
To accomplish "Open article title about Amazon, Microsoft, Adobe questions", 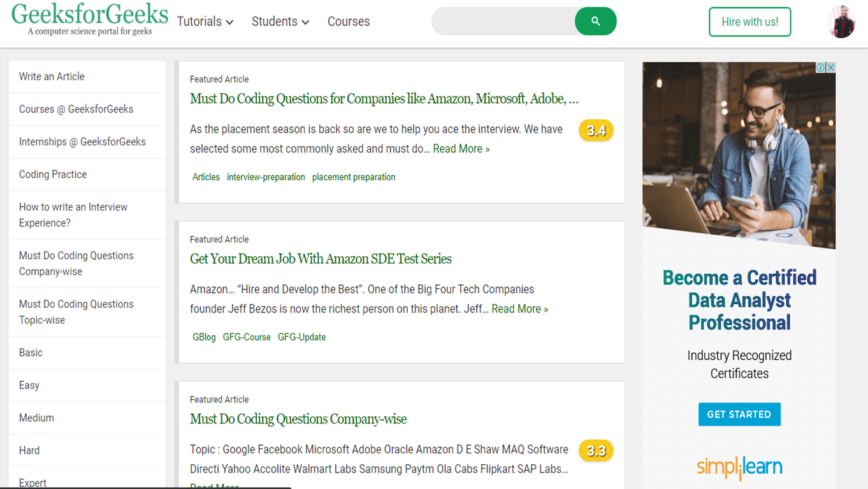I will coord(384,99).
